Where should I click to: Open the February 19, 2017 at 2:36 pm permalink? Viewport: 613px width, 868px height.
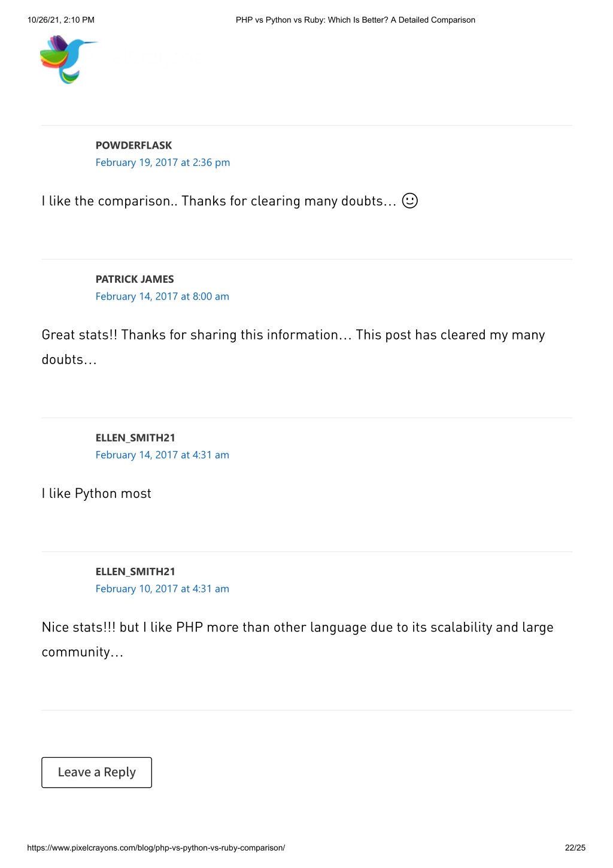(163, 162)
